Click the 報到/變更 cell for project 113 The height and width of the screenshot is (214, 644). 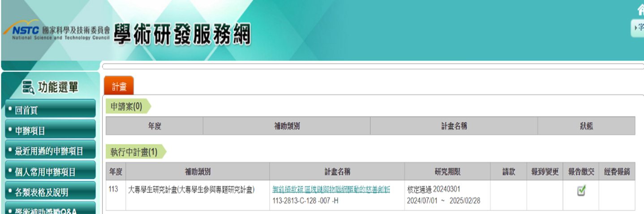click(x=545, y=195)
